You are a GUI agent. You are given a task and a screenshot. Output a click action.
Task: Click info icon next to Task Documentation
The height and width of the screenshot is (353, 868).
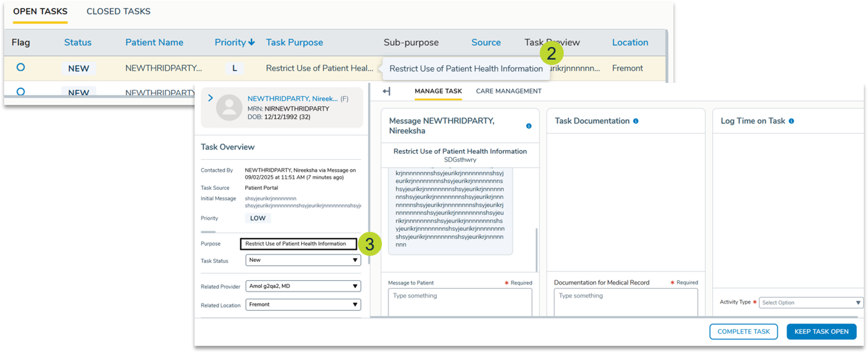click(x=636, y=121)
